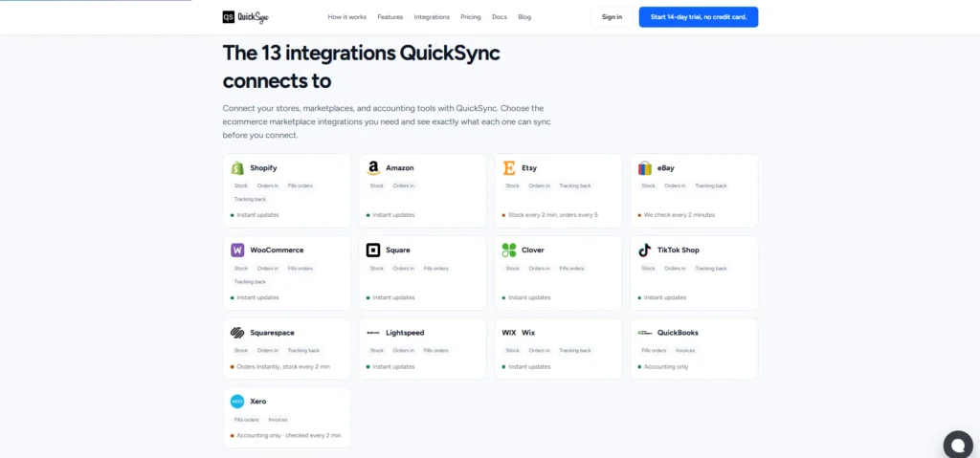Click Lightspeed's Fills orders tag

pyautogui.click(x=435, y=351)
